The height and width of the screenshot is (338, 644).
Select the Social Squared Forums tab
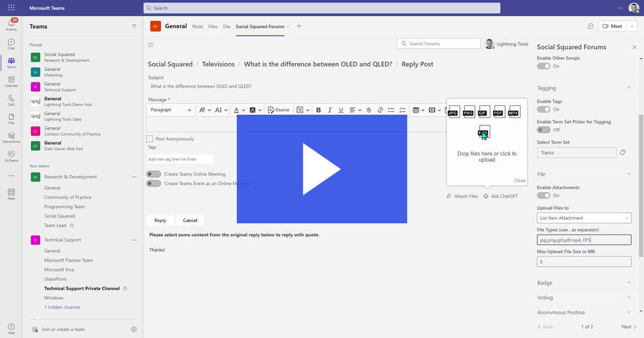click(x=260, y=27)
